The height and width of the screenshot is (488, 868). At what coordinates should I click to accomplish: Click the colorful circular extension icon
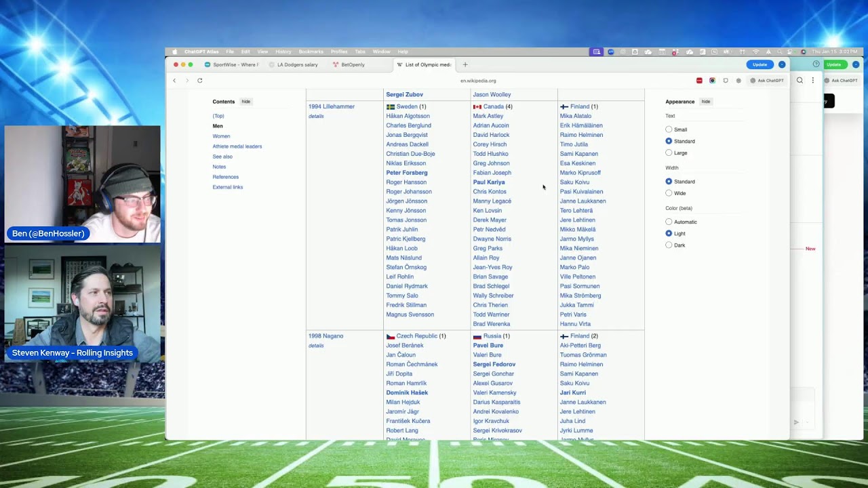[712, 81]
